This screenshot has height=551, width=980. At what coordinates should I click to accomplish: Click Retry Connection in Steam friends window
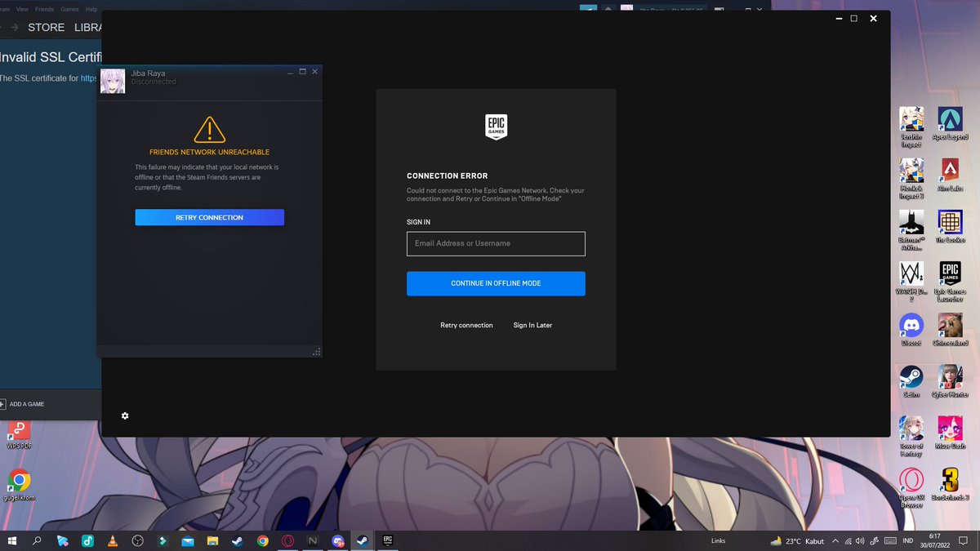(x=209, y=217)
